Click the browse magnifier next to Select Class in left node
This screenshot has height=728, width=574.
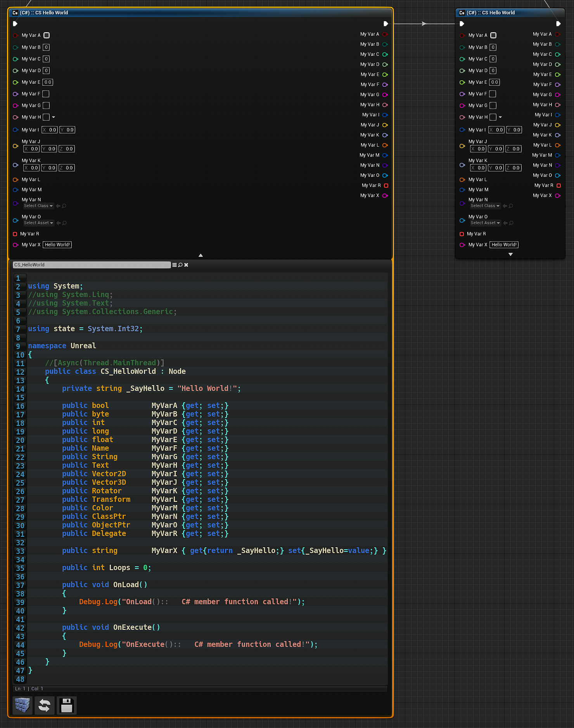64,206
